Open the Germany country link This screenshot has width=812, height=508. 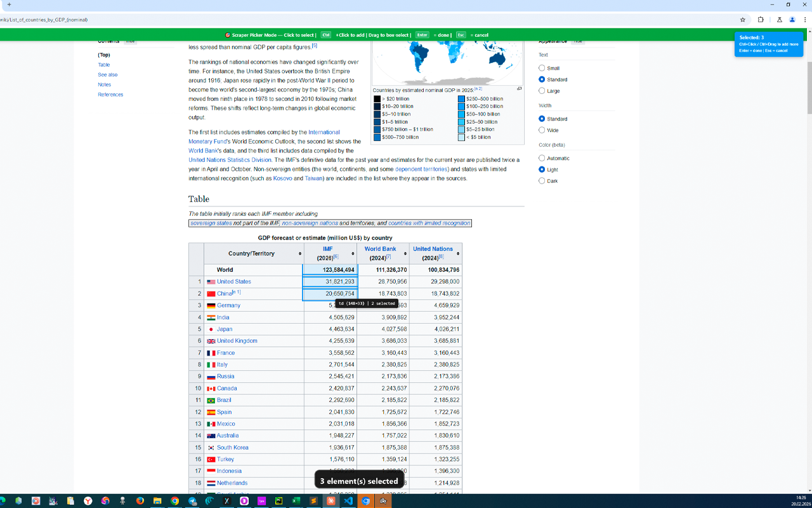(x=228, y=305)
